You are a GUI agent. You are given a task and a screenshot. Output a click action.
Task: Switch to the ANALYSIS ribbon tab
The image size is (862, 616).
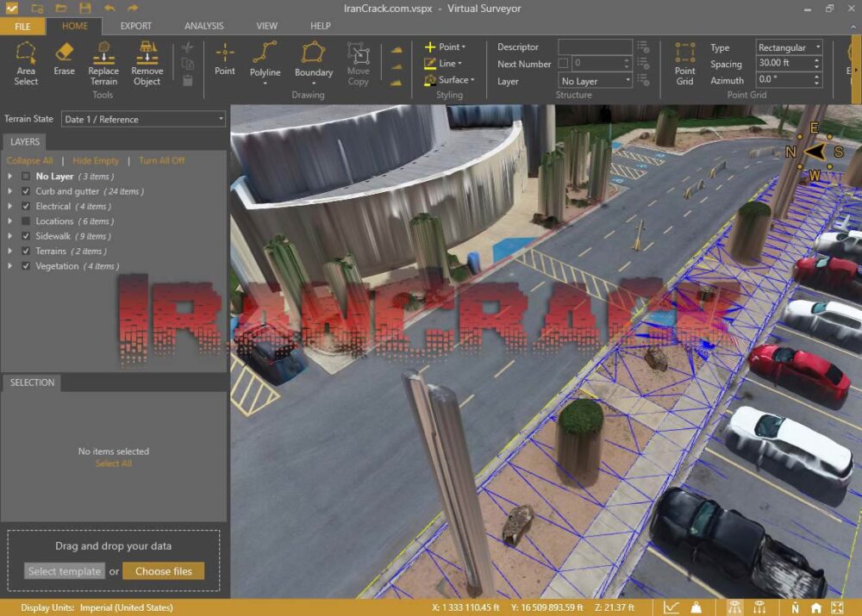click(203, 26)
